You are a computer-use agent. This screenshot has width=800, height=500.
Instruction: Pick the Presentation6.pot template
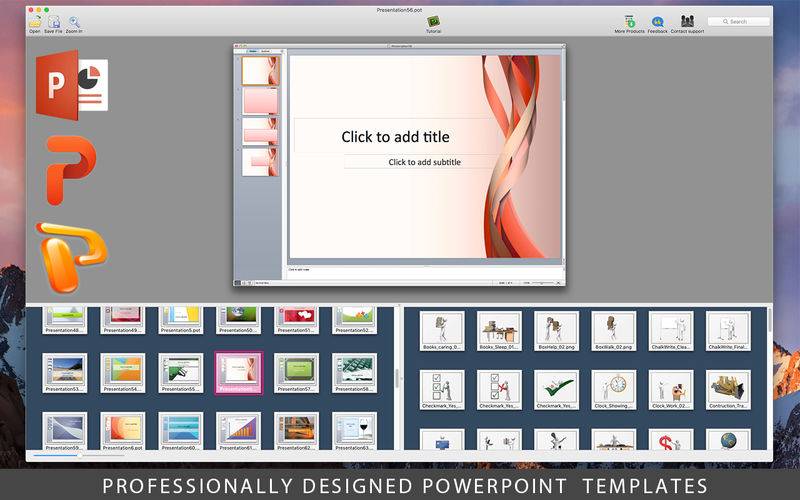[122, 431]
